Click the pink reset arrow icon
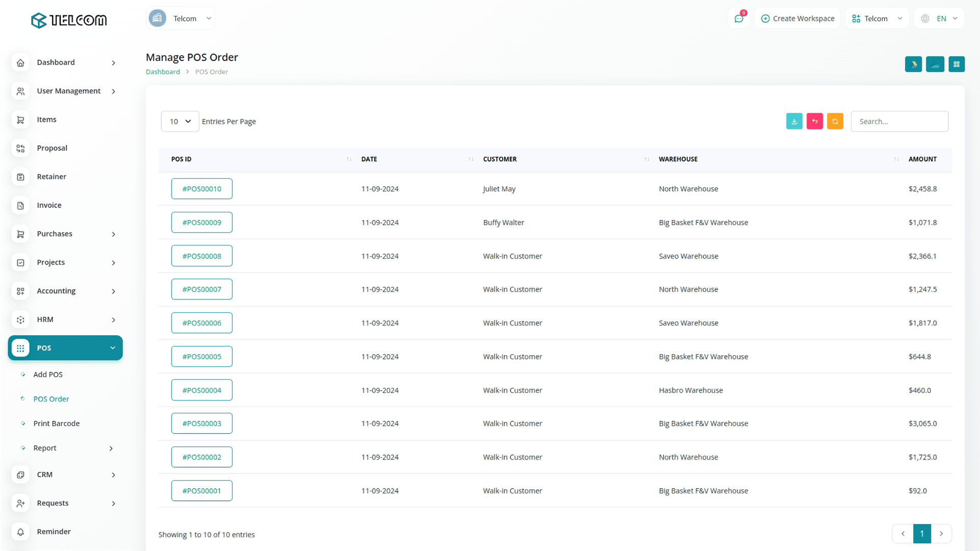The width and height of the screenshot is (980, 551). coord(815,121)
